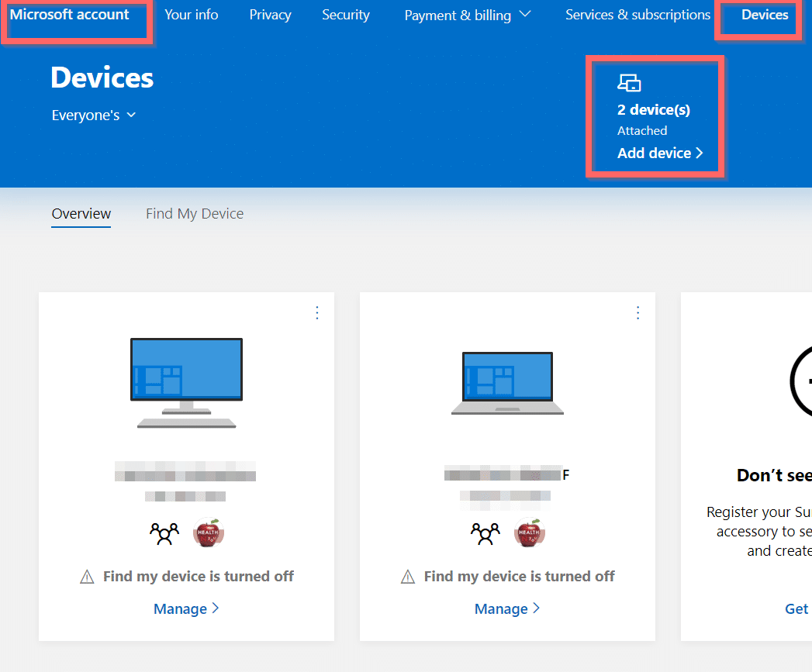Click apple avatar on desktop card
812x672 pixels.
209,533
